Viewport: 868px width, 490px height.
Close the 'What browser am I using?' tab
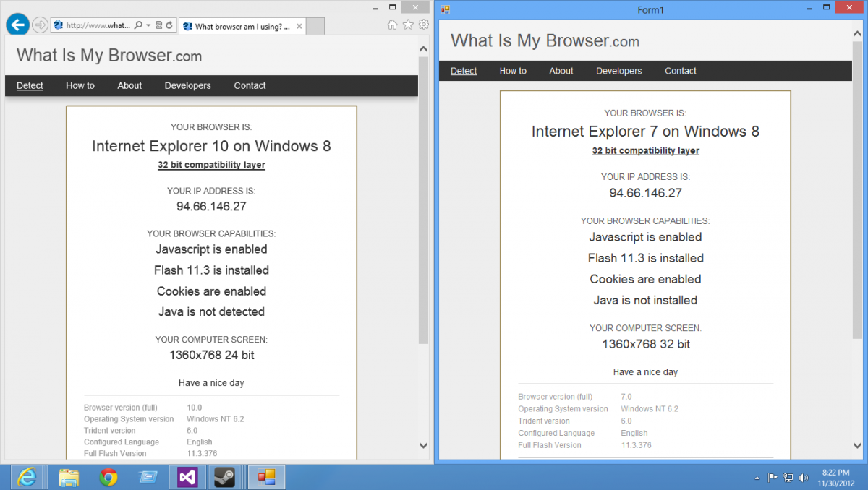298,26
